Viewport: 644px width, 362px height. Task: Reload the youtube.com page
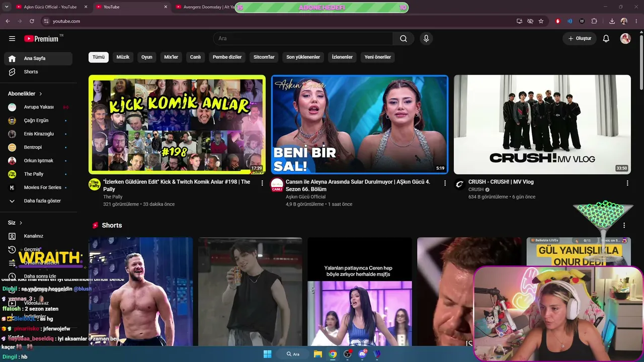tap(32, 21)
